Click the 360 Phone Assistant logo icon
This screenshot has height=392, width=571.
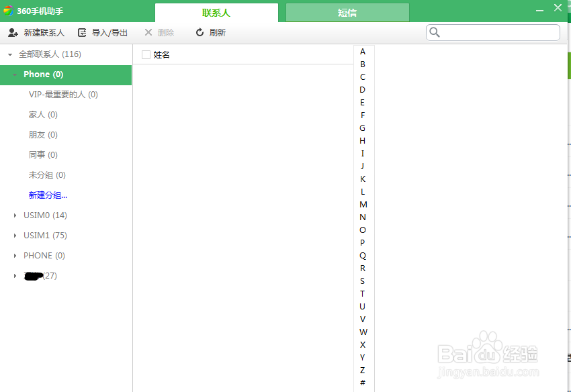[x=8, y=11]
